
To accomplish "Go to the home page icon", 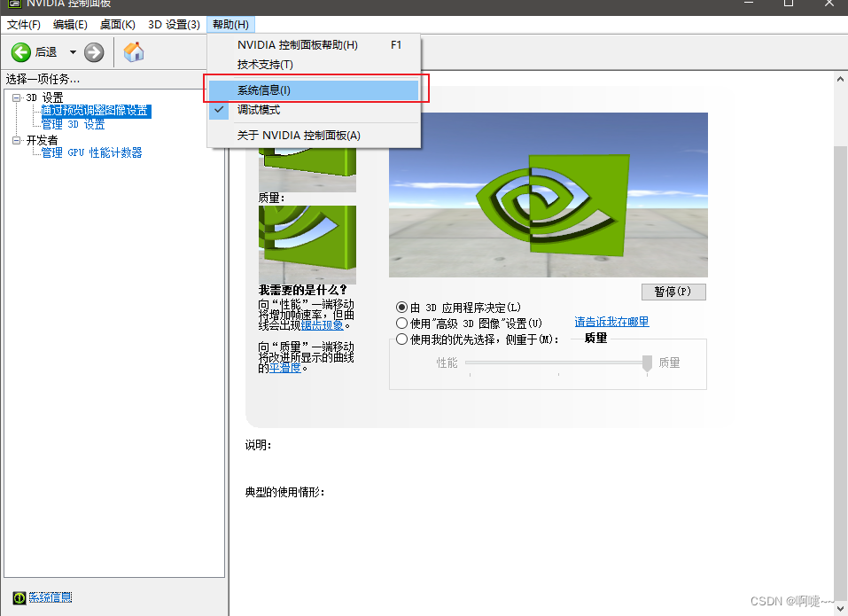I will coord(134,52).
